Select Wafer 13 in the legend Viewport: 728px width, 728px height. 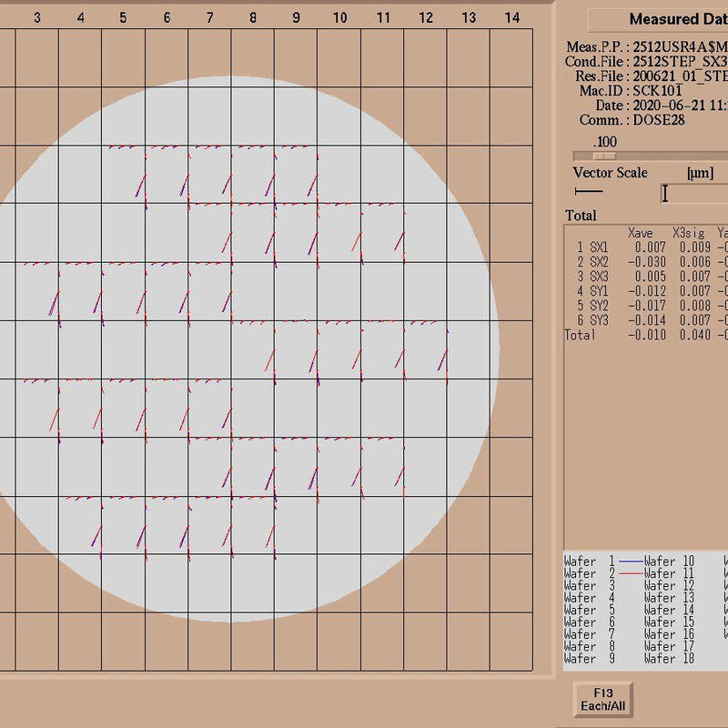point(669,598)
